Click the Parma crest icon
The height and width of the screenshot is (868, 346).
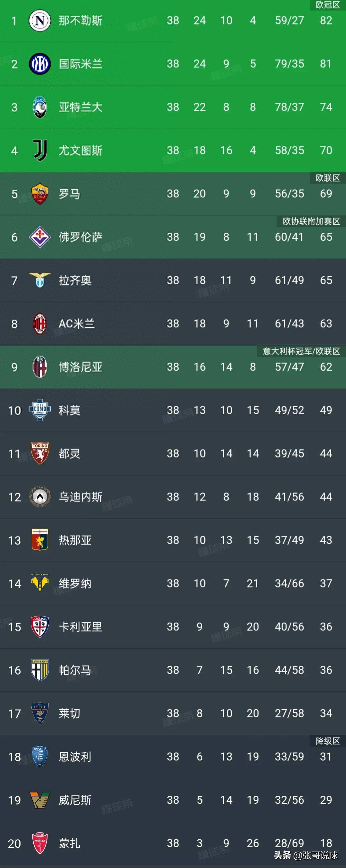(x=40, y=670)
